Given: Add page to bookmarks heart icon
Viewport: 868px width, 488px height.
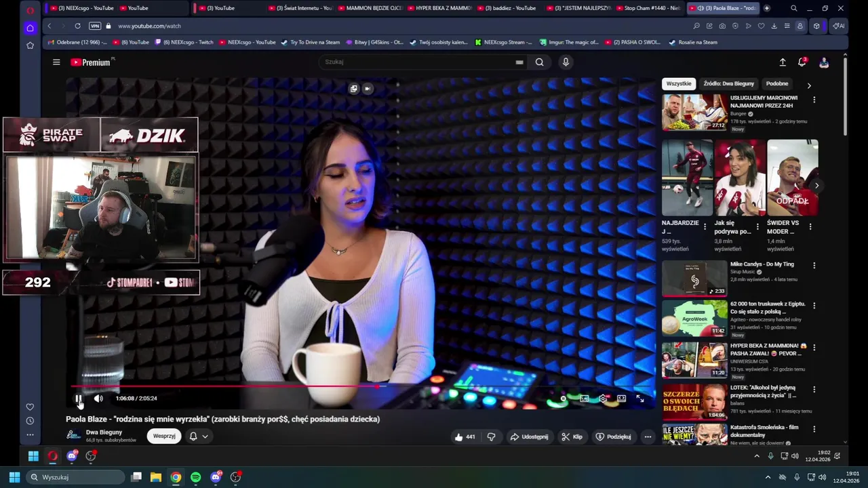Looking at the screenshot, I should [x=761, y=26].
